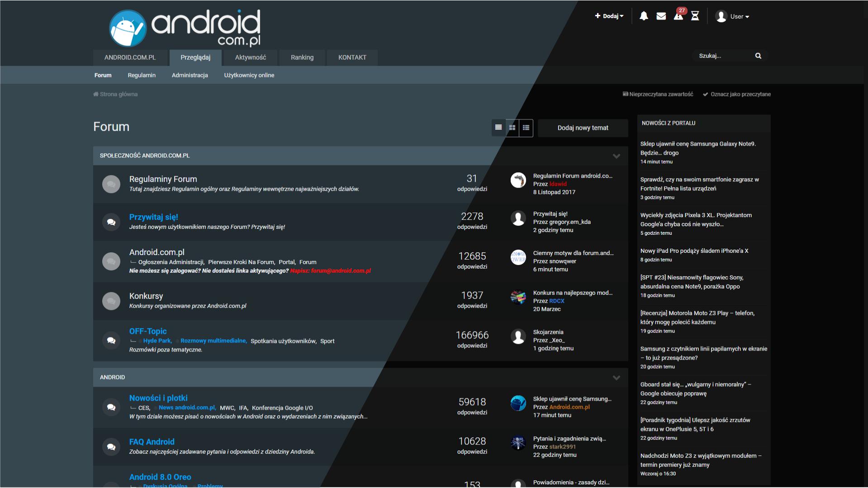The height and width of the screenshot is (488, 868).
Task: Click the android.com.pl logo
Action: pos(185,28)
